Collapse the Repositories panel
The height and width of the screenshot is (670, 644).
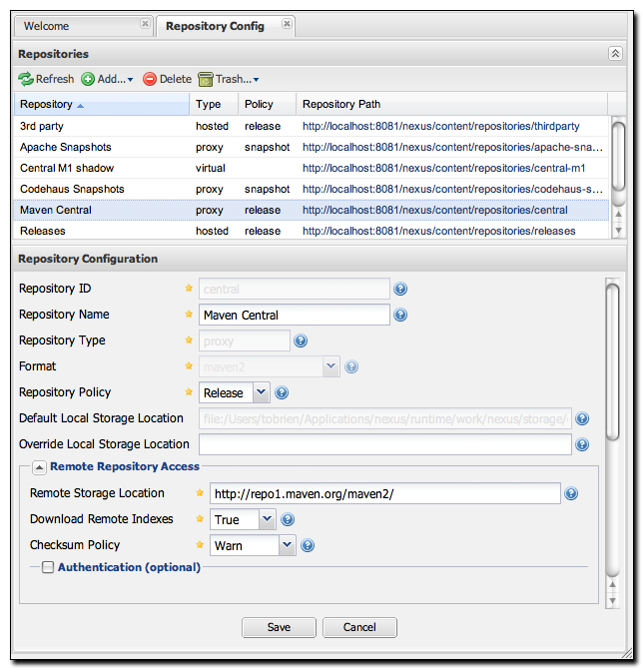coord(615,54)
